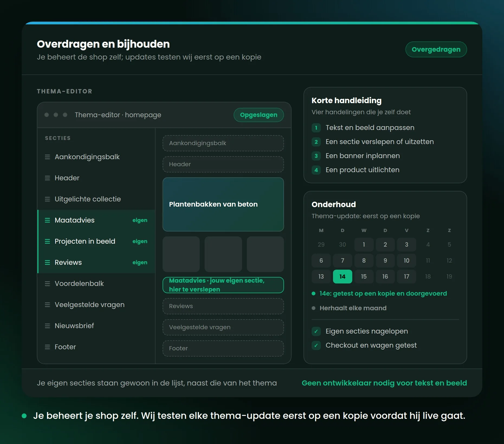Click step badge 4 for product uitlichten
Screen dimensions: 504x444
[316, 170]
